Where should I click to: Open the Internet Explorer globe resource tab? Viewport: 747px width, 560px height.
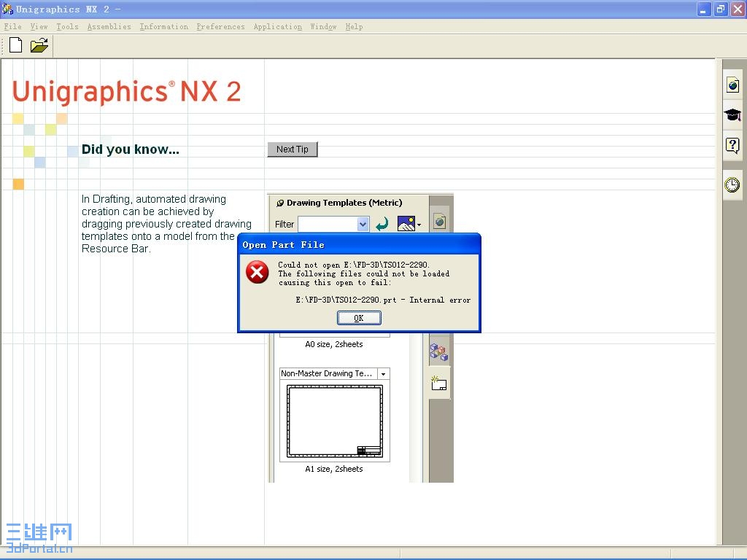coord(732,85)
